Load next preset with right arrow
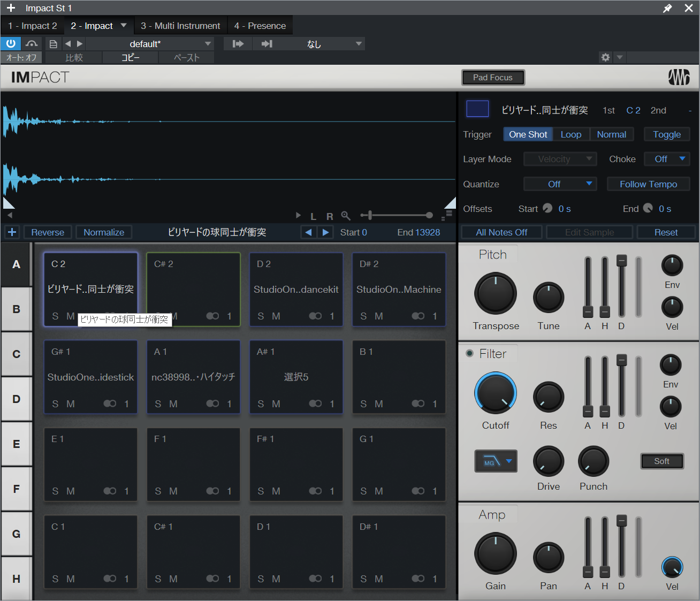The image size is (700, 601). [x=80, y=44]
